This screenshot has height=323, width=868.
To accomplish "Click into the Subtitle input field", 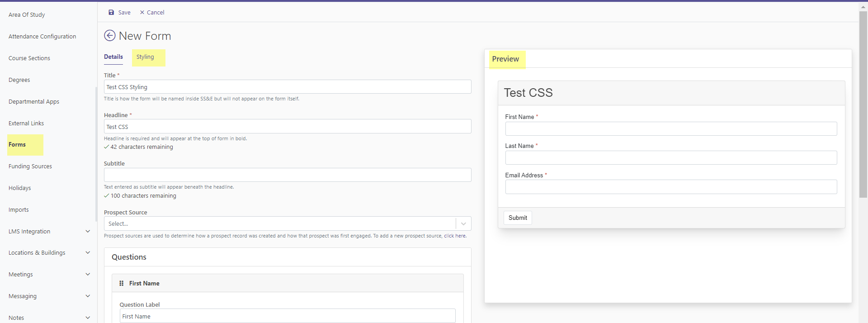I will tap(288, 175).
